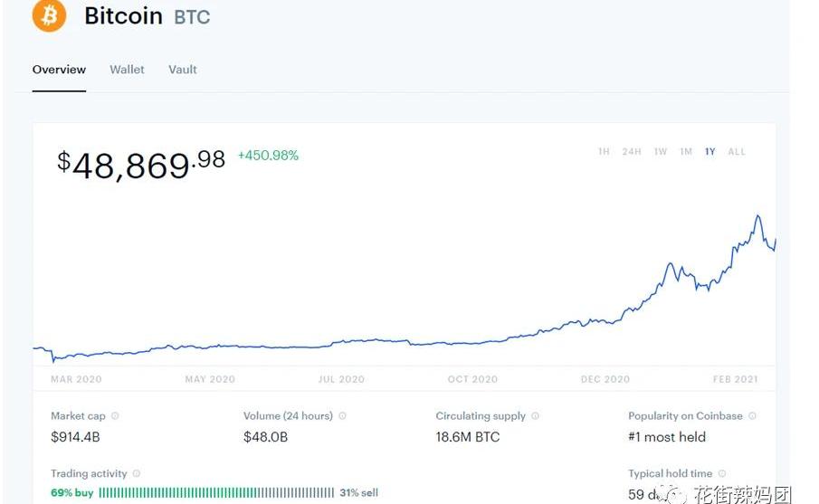Screen dimensions: 819x504
Task: Open the Popularity on Coinbase info icon
Action: pyautogui.click(x=752, y=415)
